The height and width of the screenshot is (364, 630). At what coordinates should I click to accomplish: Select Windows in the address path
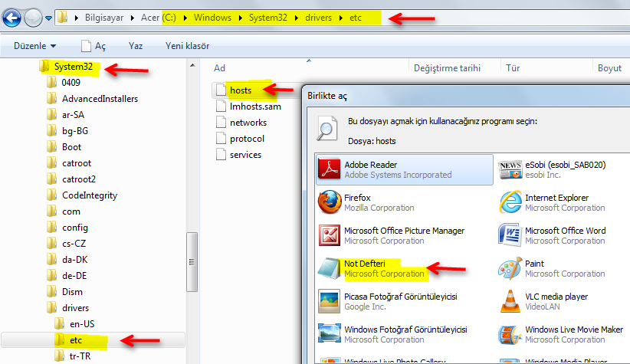(212, 18)
